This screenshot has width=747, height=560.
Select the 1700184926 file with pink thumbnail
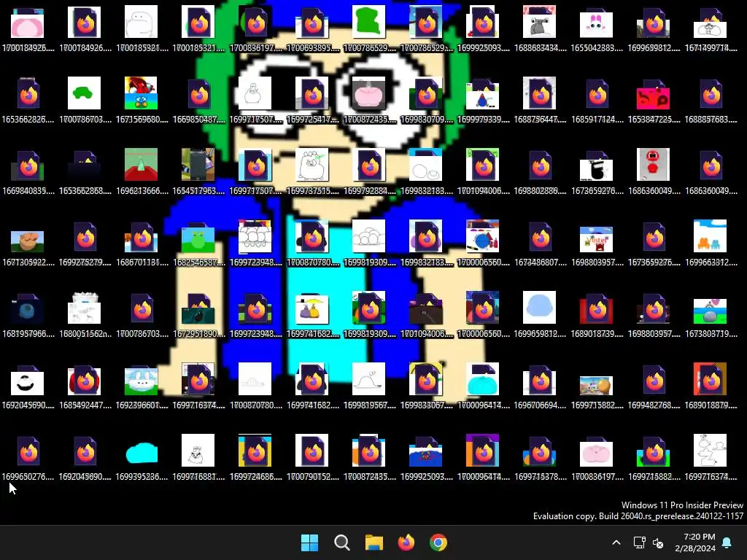click(27, 23)
